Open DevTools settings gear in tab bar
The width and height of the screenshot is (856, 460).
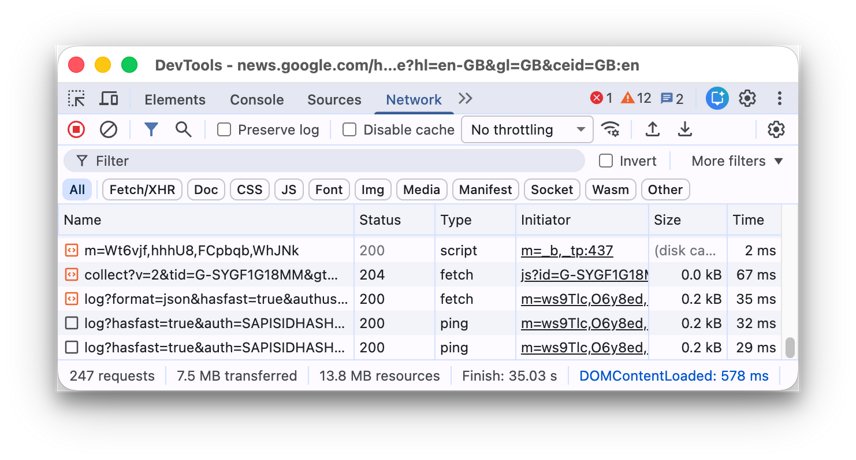coord(747,98)
